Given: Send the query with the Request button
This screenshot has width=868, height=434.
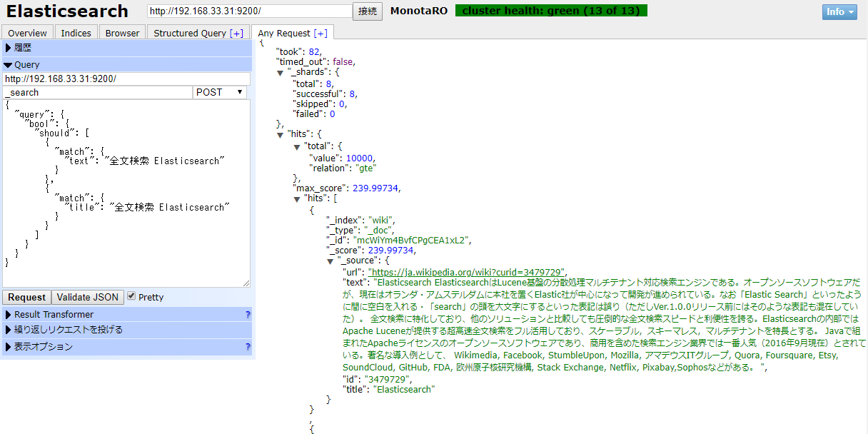Looking at the screenshot, I should (x=27, y=297).
